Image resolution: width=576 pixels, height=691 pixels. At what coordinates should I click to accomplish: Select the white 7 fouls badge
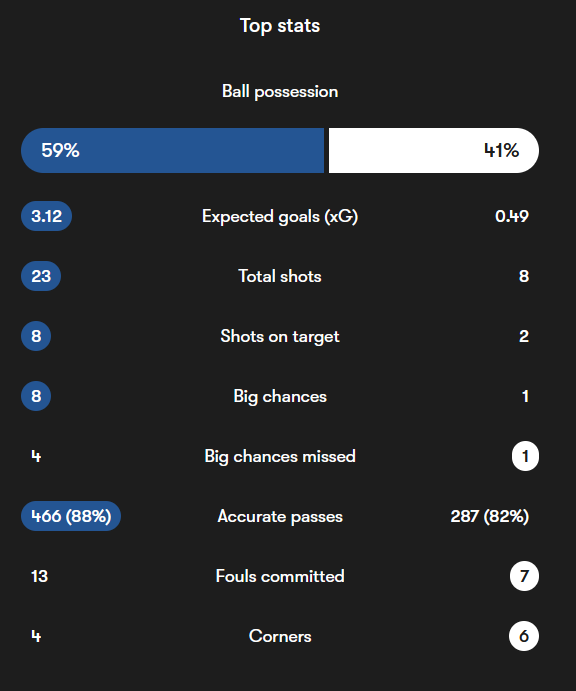524,576
